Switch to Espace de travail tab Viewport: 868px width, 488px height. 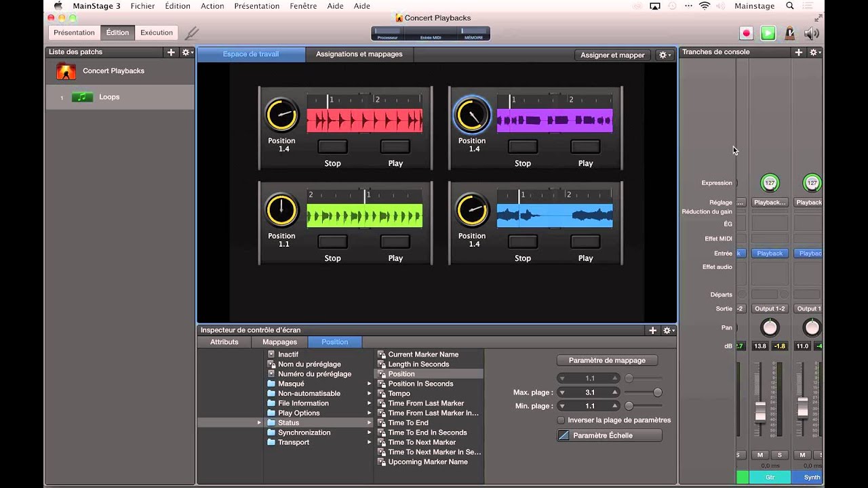coord(251,54)
